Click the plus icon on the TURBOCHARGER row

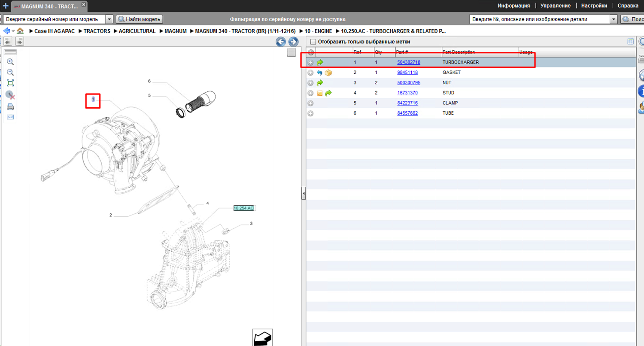[x=310, y=62]
